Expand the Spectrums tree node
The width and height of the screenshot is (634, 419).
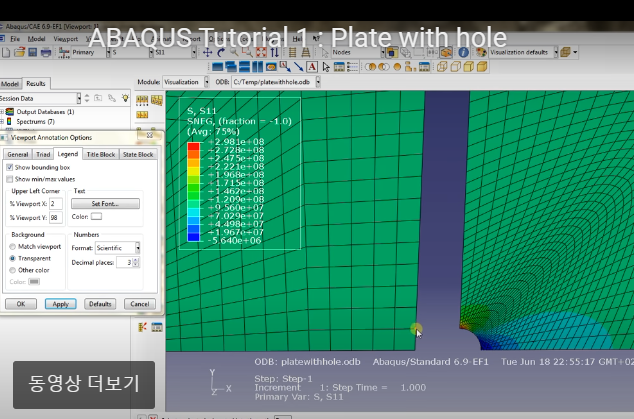click(2, 122)
